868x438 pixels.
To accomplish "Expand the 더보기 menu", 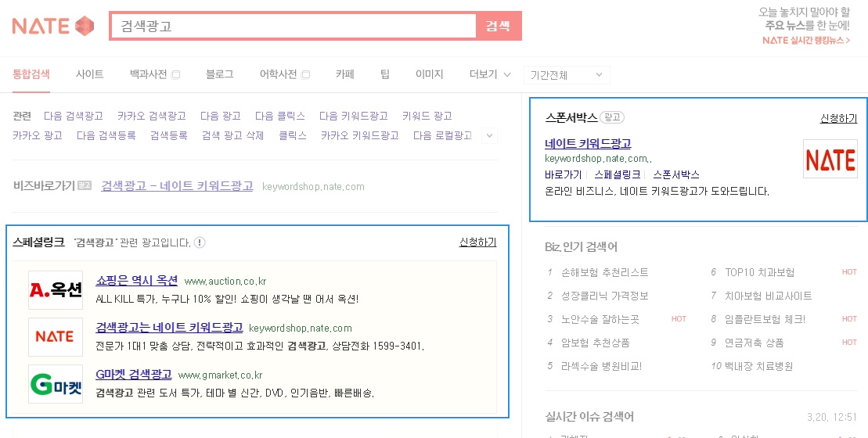I will [490, 74].
